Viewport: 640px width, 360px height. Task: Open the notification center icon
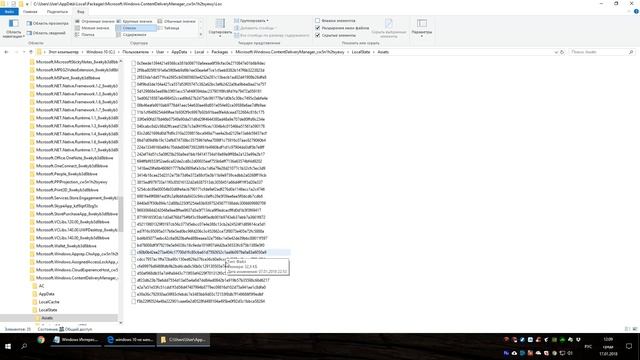click(629, 346)
